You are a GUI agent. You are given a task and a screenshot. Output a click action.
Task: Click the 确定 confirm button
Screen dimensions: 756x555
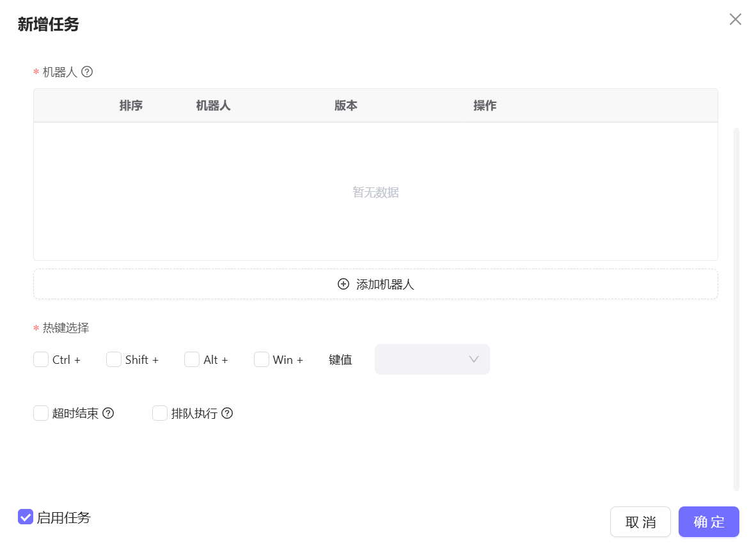pos(709,521)
